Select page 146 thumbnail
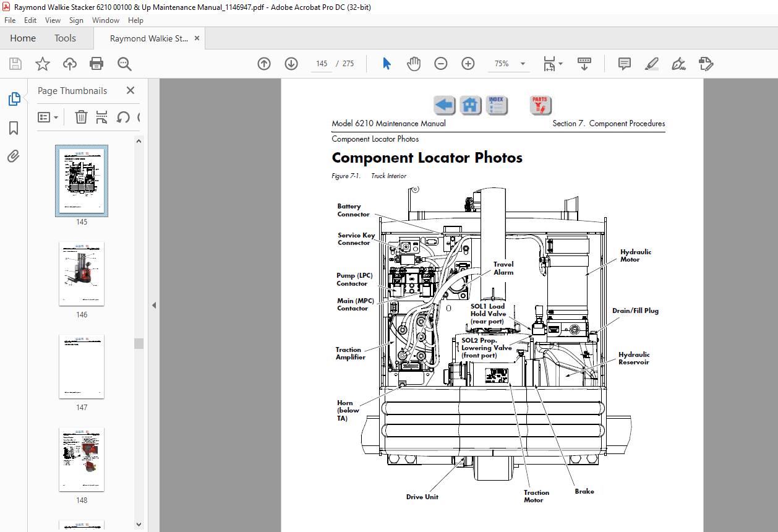Image resolution: width=778 pixels, height=532 pixels. pyautogui.click(x=82, y=273)
